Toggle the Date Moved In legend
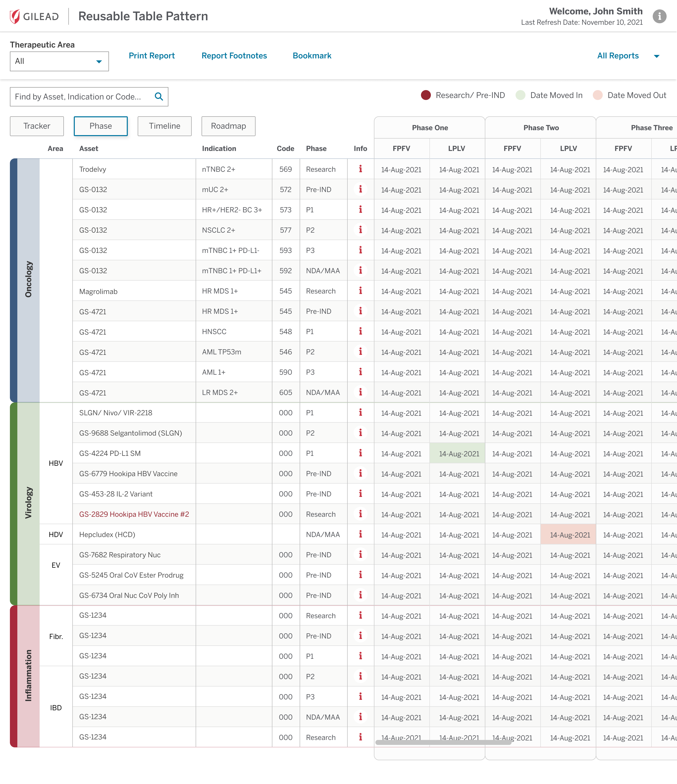Screen dimensions: 677x784 click(521, 95)
